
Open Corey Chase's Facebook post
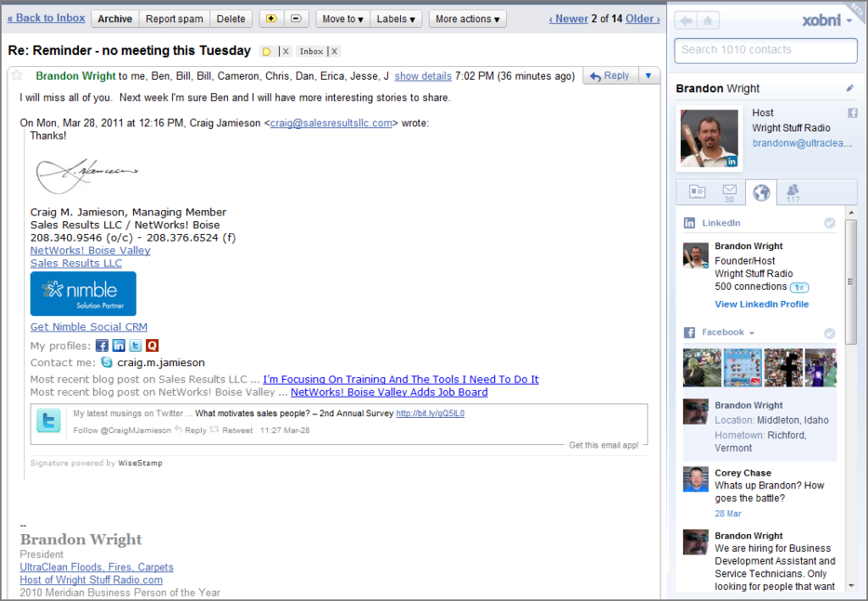(759, 492)
